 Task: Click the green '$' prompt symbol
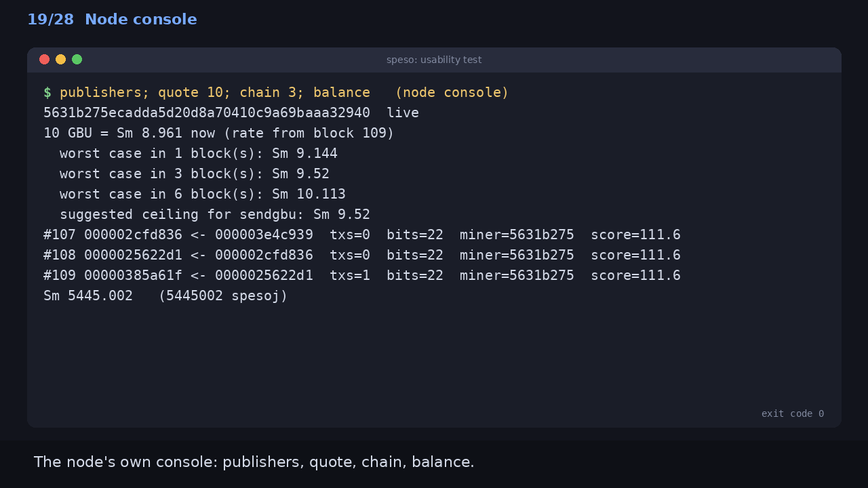(x=47, y=92)
